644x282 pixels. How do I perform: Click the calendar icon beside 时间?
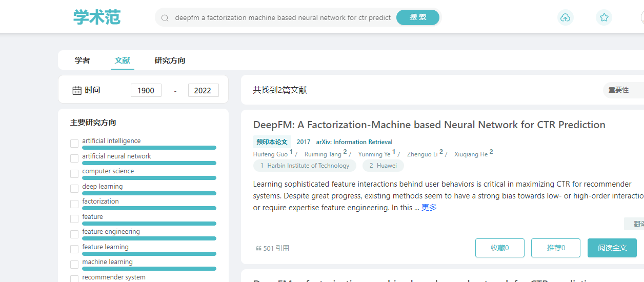[x=77, y=91]
